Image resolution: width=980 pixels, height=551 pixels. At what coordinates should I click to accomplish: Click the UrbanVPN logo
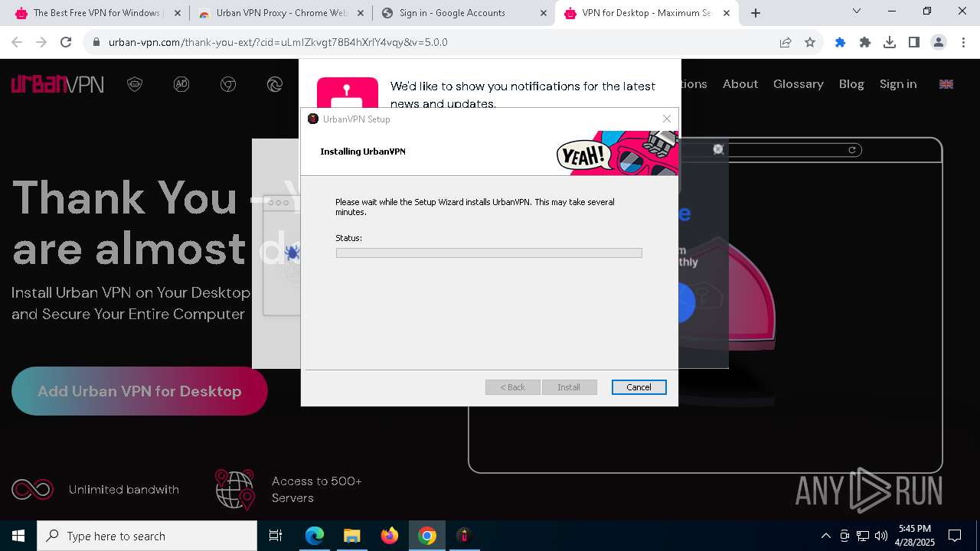click(57, 84)
